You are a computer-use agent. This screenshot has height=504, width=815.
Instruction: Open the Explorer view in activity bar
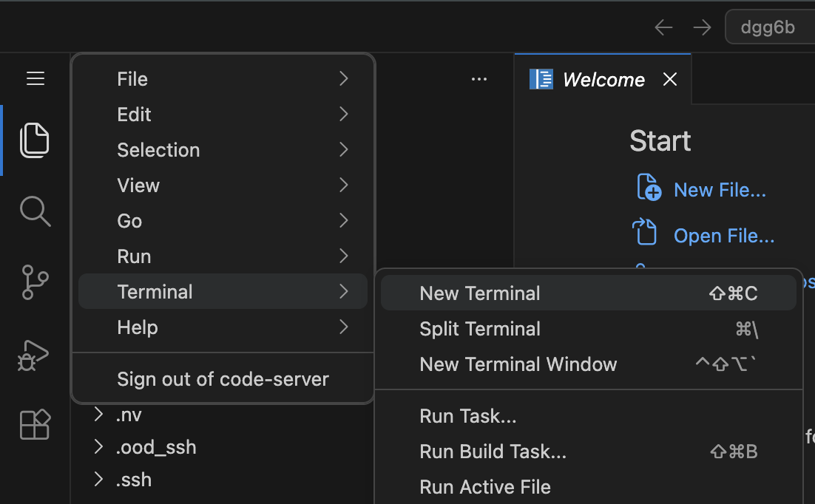point(34,140)
